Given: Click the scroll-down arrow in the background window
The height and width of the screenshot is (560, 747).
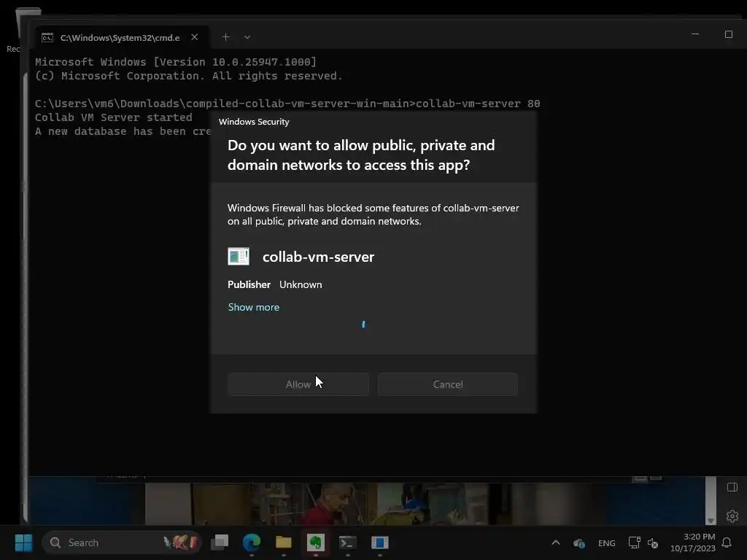Looking at the screenshot, I should 711,521.
